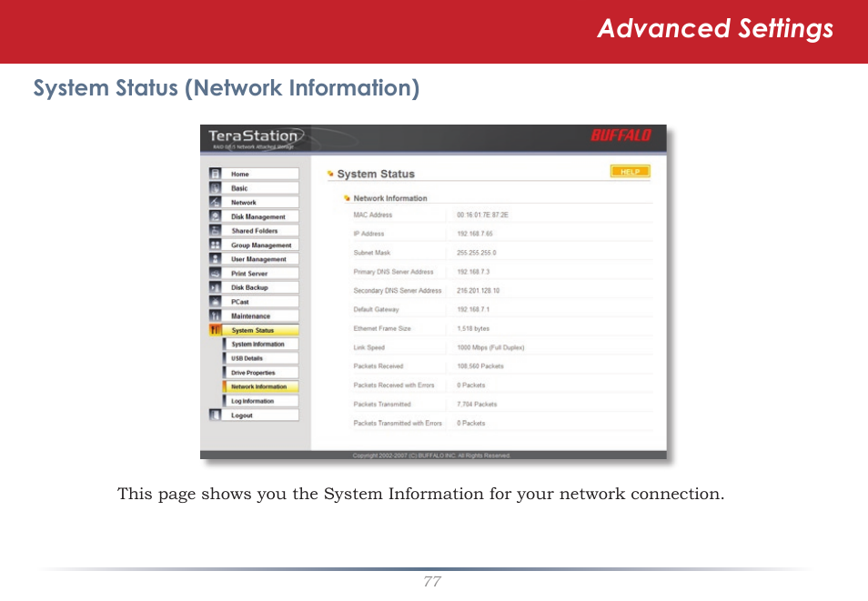Open Group Management page
Screen dimensions: 868x601
pos(261,245)
